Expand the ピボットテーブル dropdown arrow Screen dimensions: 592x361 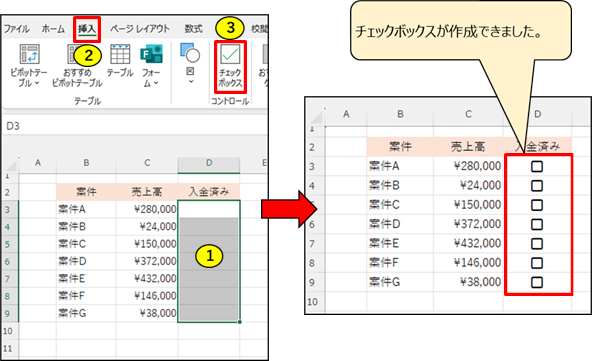[37, 83]
